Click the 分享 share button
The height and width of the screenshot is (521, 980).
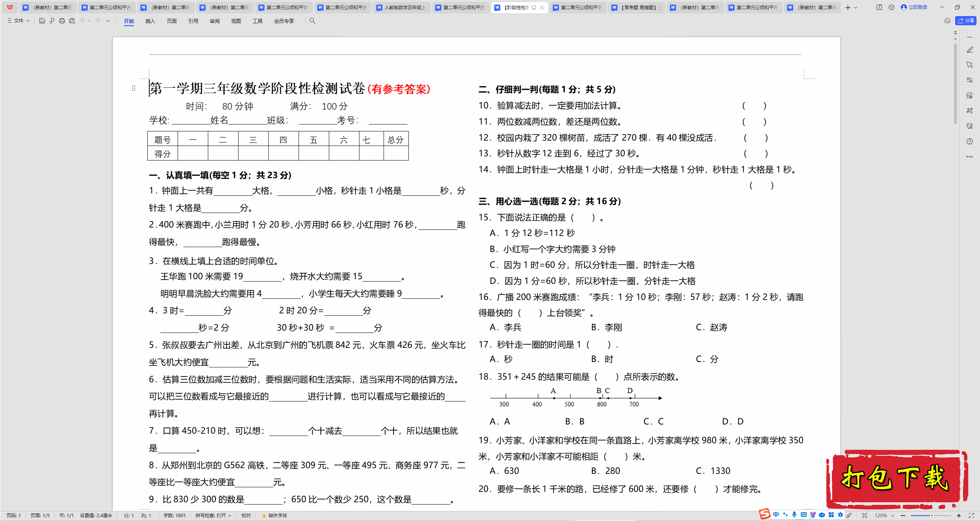click(x=966, y=21)
